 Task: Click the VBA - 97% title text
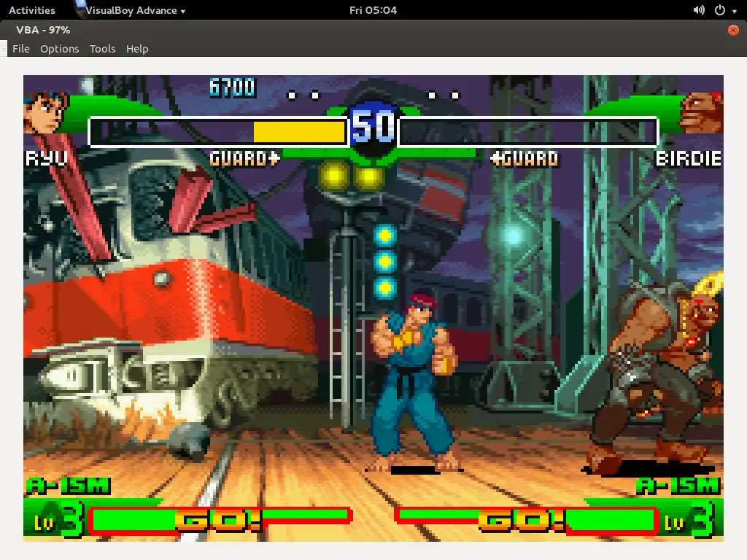pos(43,30)
